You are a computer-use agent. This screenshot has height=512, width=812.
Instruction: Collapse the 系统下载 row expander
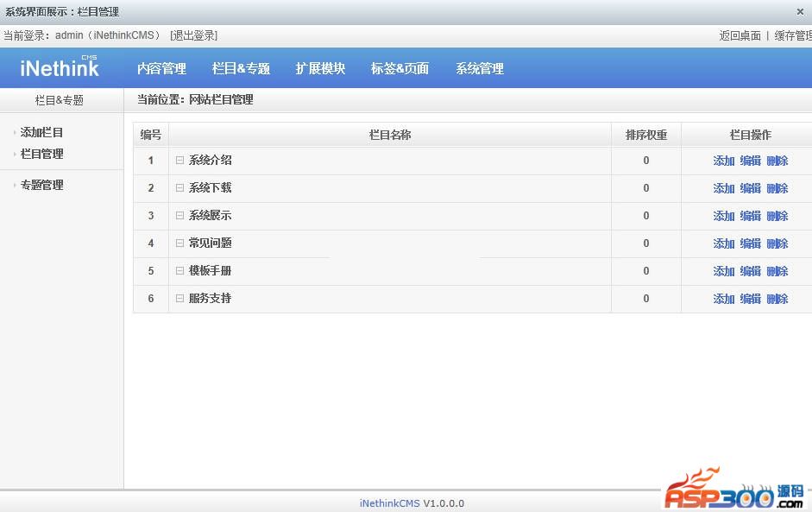click(x=179, y=187)
